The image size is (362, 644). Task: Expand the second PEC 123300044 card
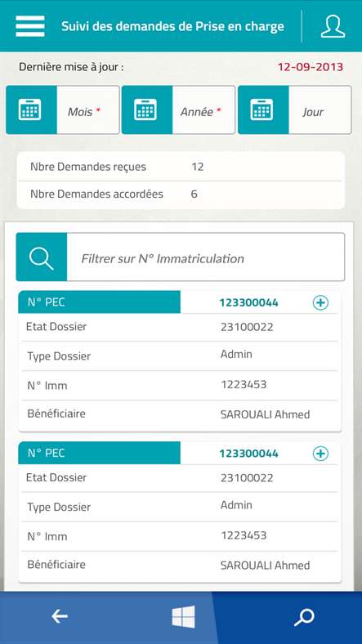[x=320, y=454]
